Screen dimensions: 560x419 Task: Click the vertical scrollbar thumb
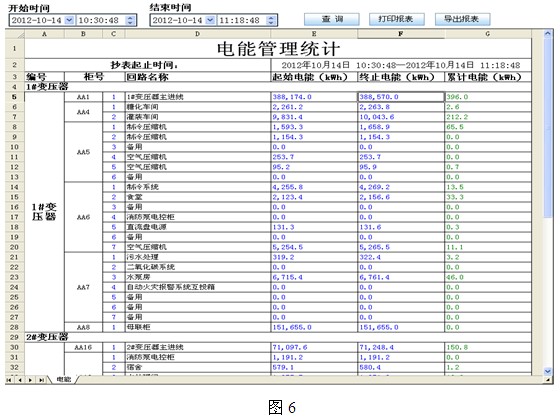click(x=548, y=128)
